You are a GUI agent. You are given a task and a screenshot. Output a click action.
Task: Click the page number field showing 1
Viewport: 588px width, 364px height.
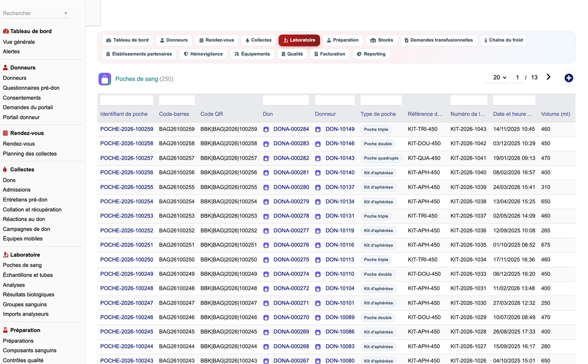[517, 77]
